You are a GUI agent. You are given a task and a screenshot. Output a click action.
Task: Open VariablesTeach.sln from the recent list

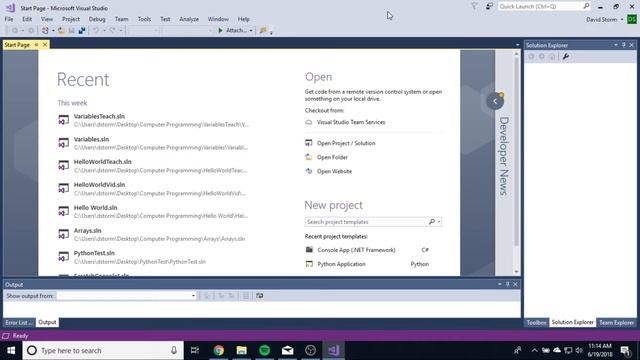pos(153,120)
